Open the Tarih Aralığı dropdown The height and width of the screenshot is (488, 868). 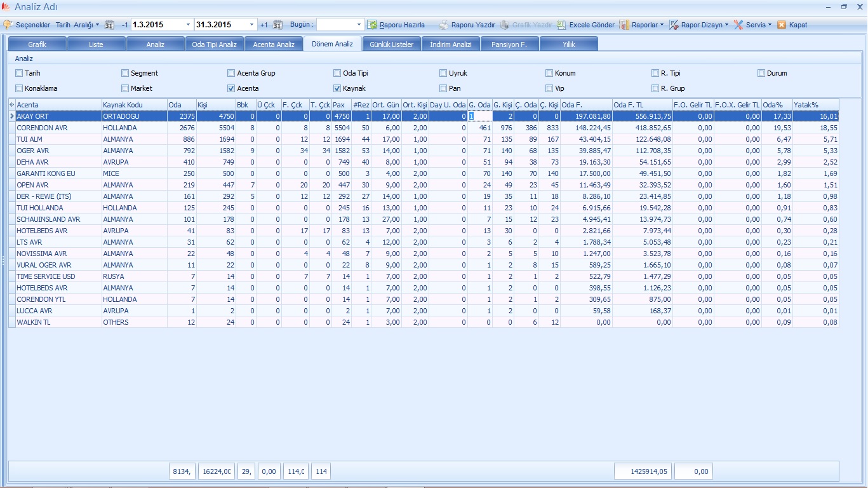tap(77, 25)
